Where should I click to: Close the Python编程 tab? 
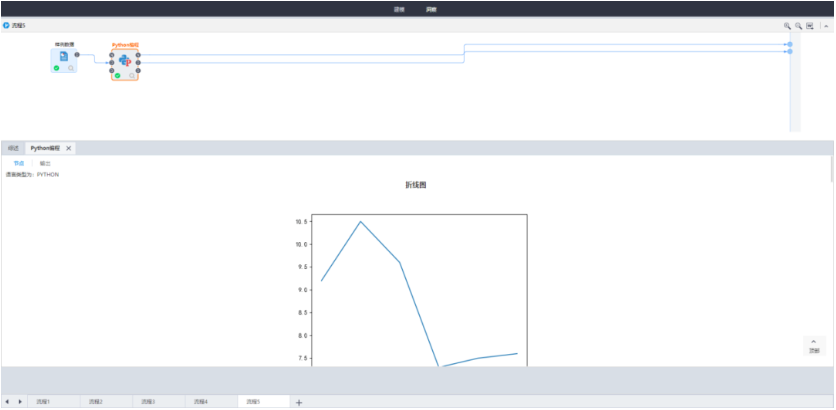click(x=69, y=148)
